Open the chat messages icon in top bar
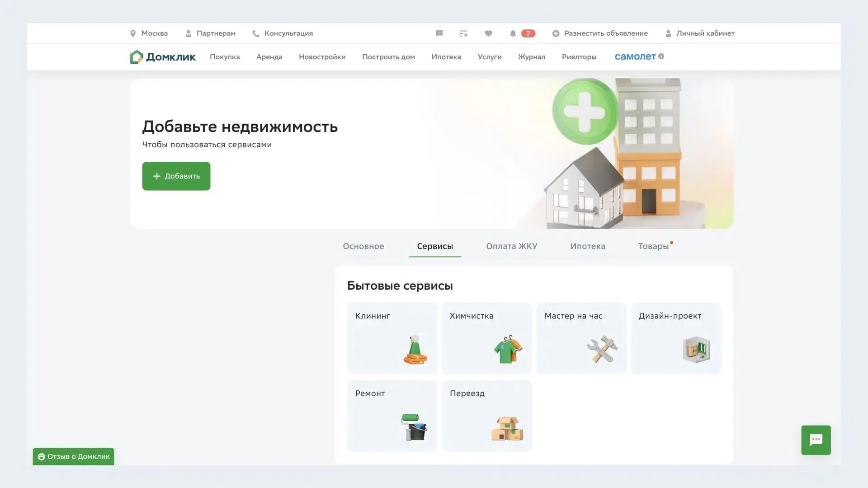 point(439,33)
